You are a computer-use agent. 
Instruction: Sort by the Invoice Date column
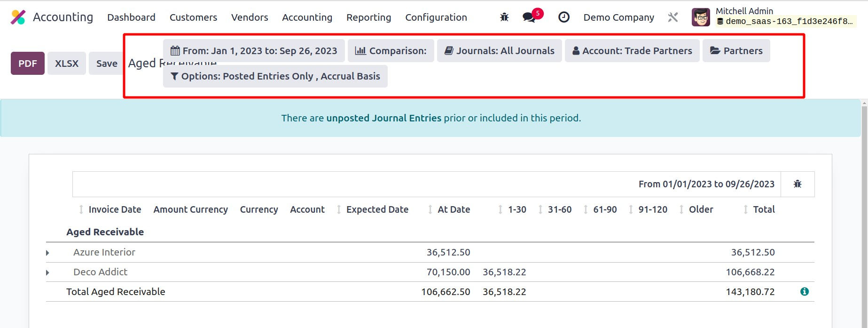pos(114,209)
